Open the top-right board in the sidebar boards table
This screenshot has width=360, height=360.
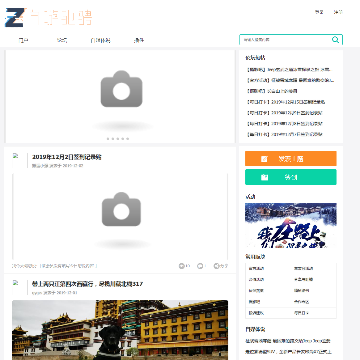tap(303, 268)
